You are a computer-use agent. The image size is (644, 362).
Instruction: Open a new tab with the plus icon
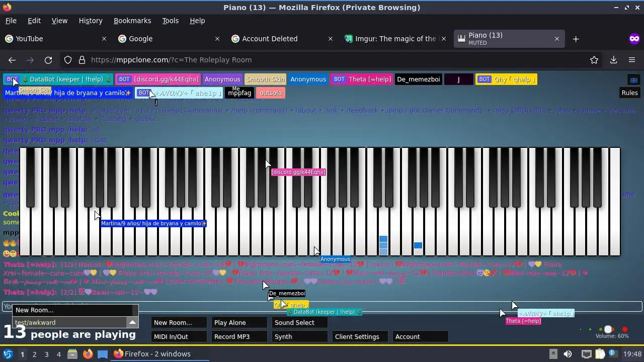click(x=576, y=39)
